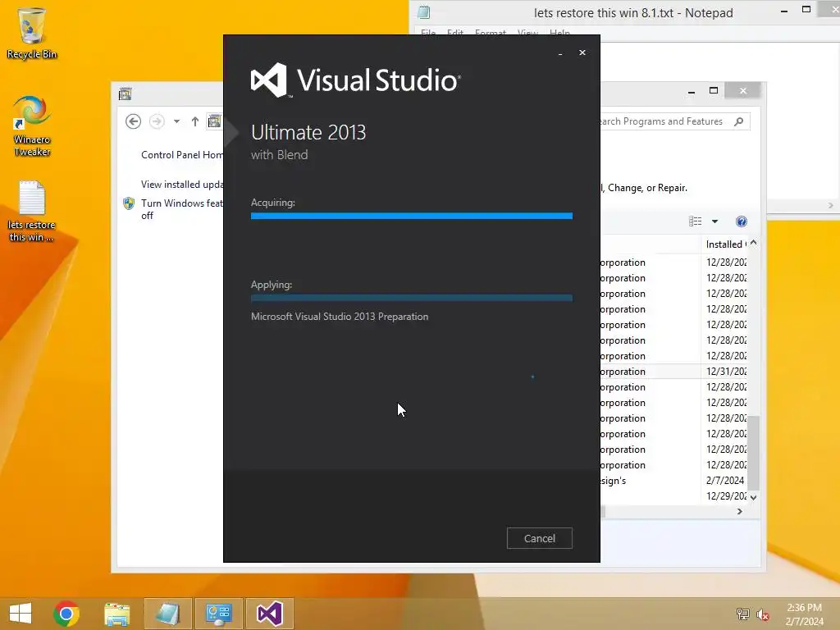Open Recycle Bin desktop icon
Screen dimensions: 840x630
tap(32, 33)
